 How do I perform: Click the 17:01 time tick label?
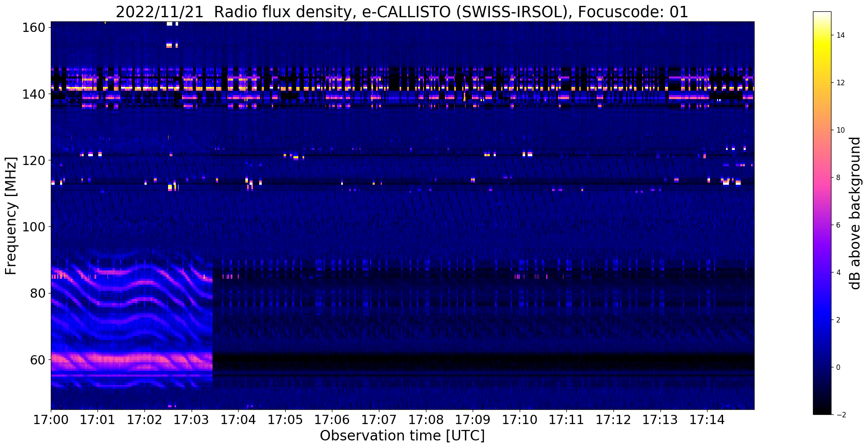[98, 419]
